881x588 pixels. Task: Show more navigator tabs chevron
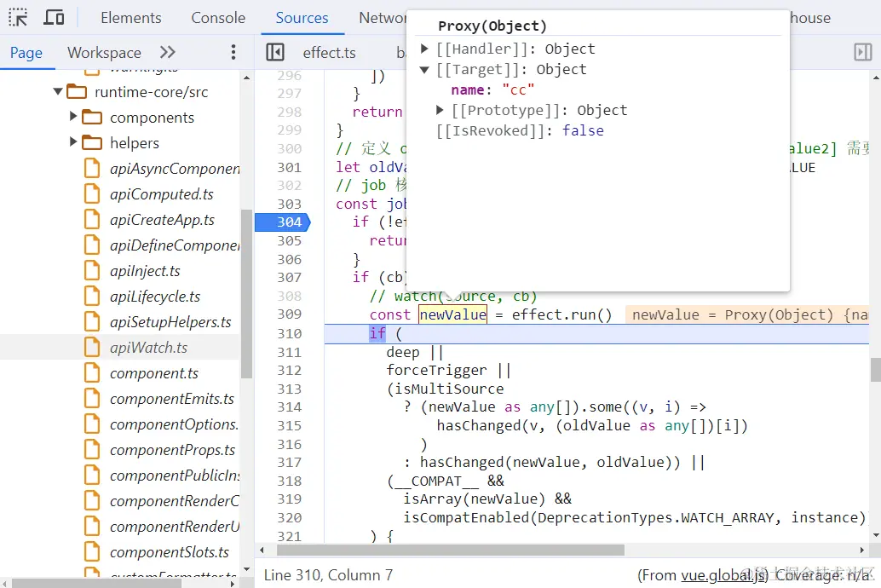(168, 52)
